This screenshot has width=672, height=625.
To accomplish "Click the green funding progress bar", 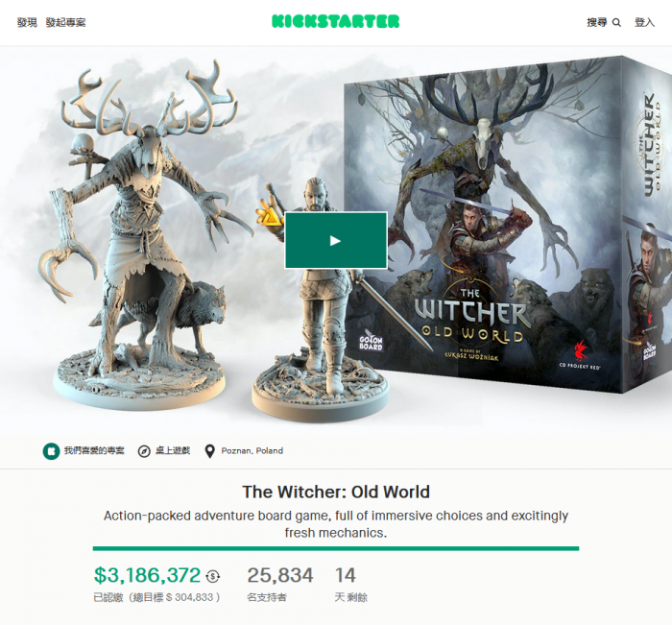I will (x=336, y=548).
